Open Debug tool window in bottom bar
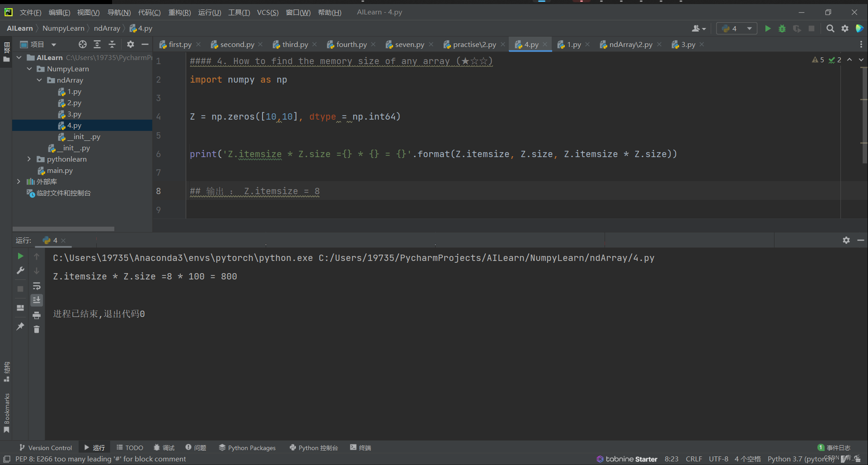Viewport: 868px width, 465px height. coord(164,447)
